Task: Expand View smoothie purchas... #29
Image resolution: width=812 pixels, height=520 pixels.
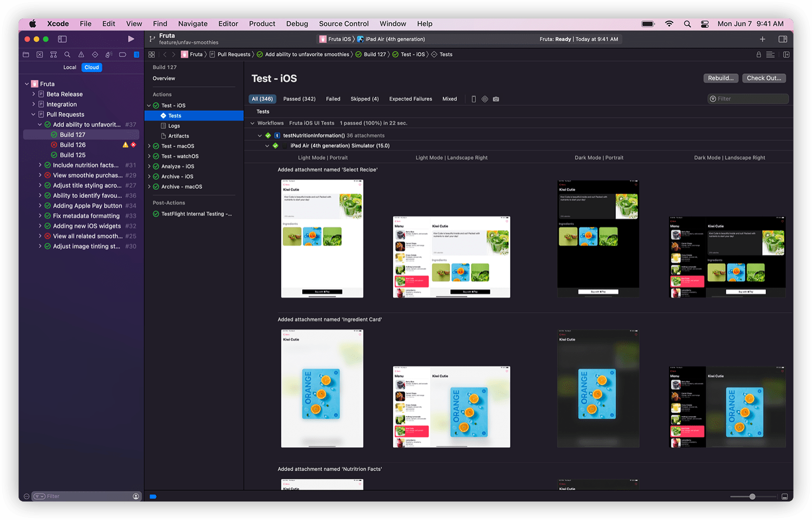Action: [x=40, y=175]
